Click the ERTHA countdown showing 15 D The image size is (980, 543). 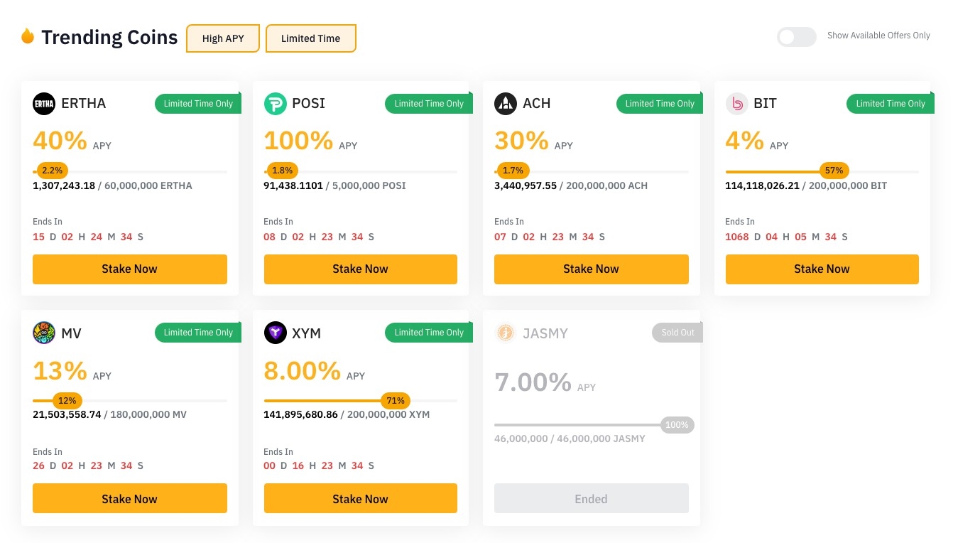point(88,237)
